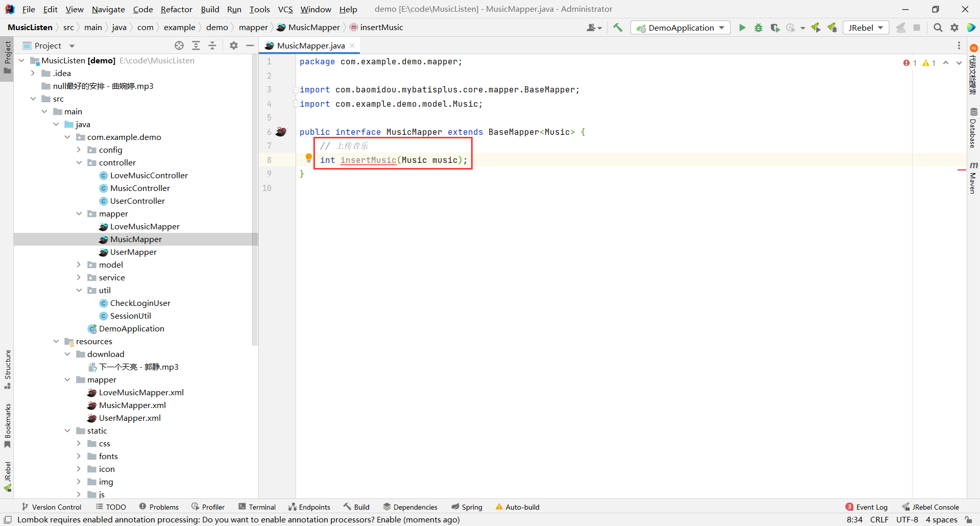Run DemoApplication with the green play button
This screenshot has height=526, width=980.
click(x=742, y=28)
